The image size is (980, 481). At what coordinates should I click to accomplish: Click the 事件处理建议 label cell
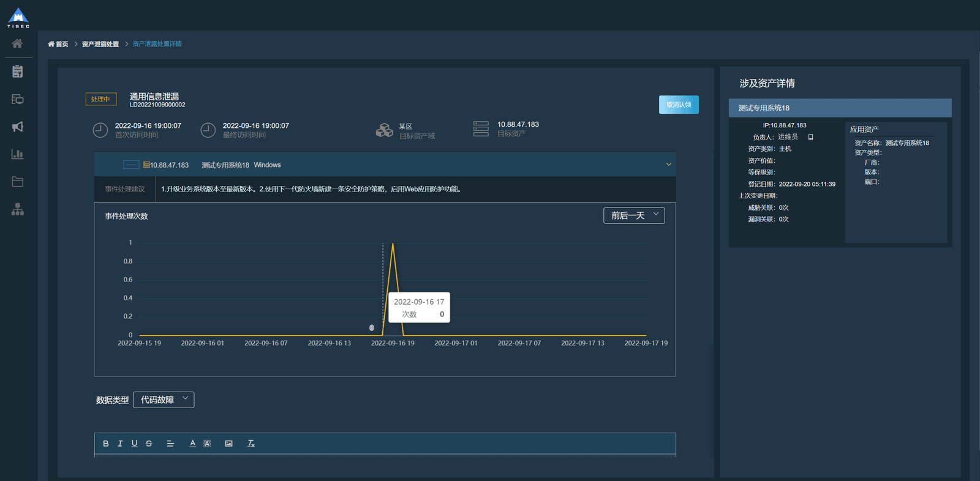[x=125, y=189]
